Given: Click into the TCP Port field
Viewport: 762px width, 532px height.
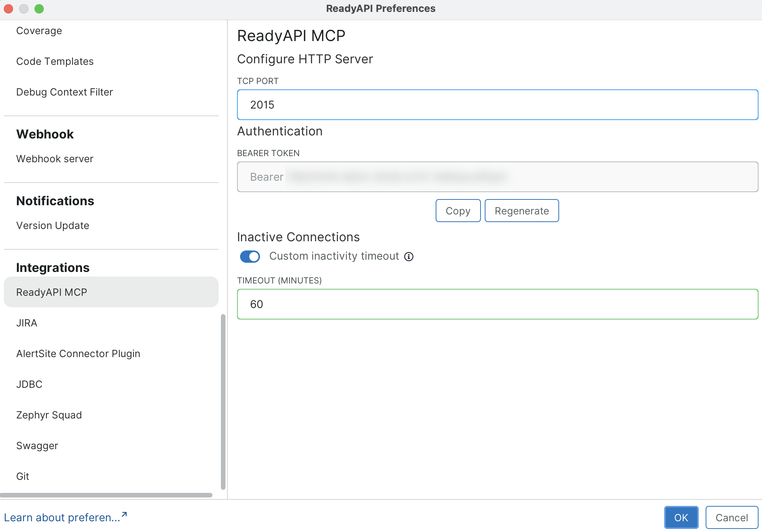Looking at the screenshot, I should (497, 105).
